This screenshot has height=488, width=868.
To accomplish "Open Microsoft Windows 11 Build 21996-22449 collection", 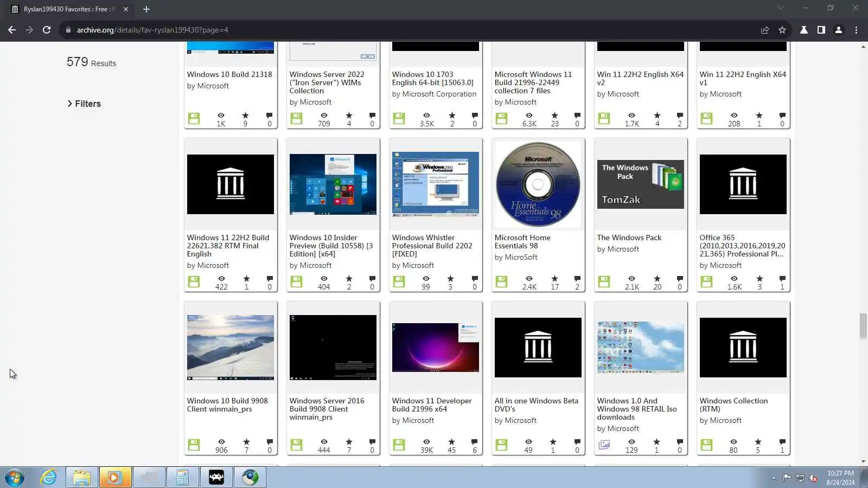I will [x=533, y=82].
